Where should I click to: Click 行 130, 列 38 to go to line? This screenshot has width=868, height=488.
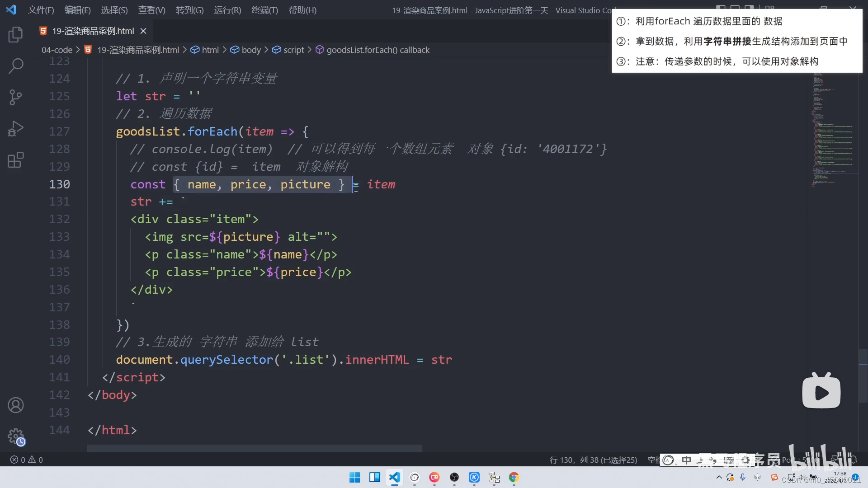pos(592,460)
